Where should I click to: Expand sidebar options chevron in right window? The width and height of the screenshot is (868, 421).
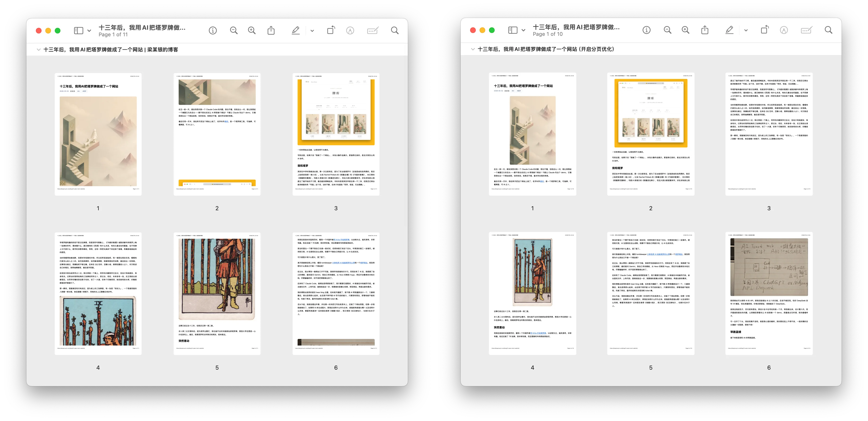pyautogui.click(x=523, y=30)
